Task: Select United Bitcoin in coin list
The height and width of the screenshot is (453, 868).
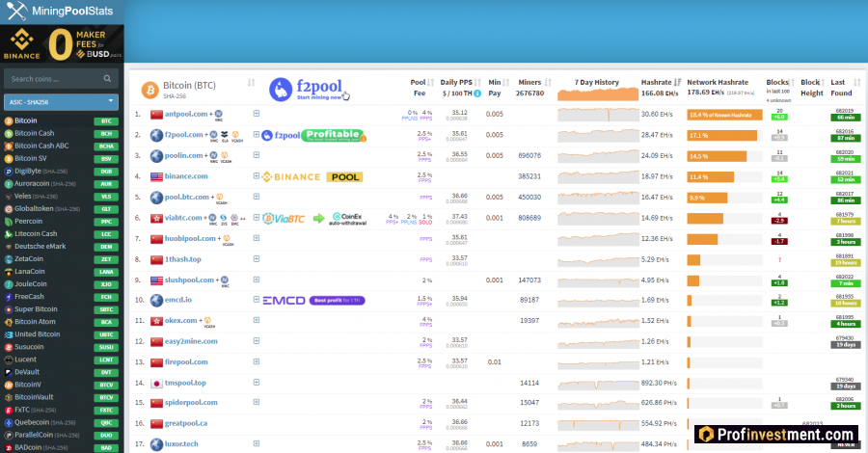Action: 38,334
